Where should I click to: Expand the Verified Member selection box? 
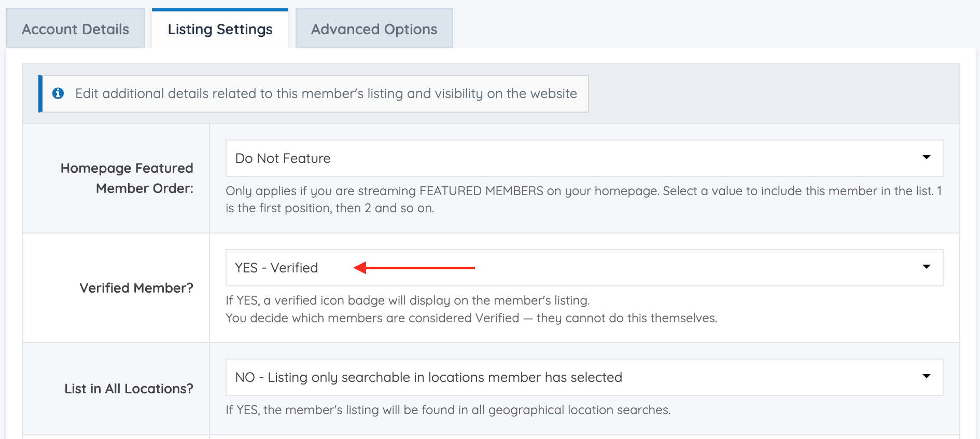[583, 268]
